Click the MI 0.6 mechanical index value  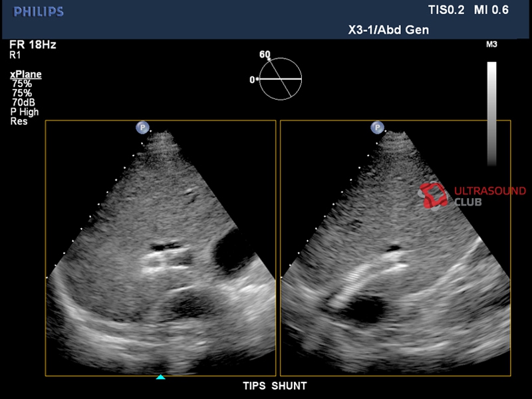pos(491,10)
